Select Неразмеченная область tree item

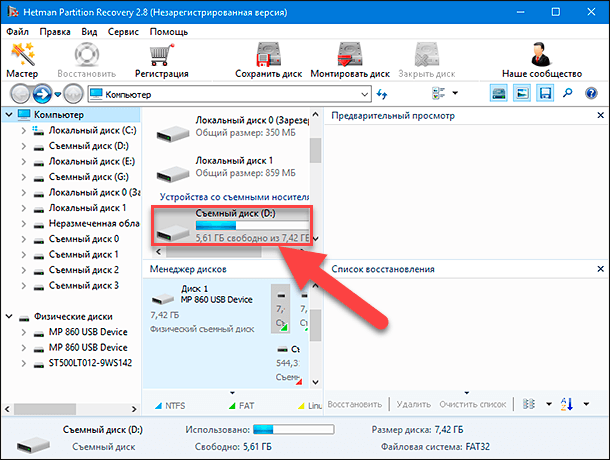[94, 224]
